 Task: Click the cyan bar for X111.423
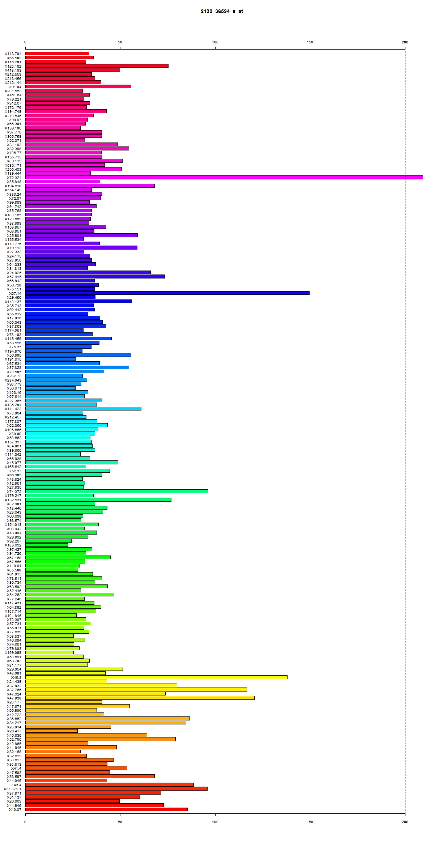pos(83,409)
